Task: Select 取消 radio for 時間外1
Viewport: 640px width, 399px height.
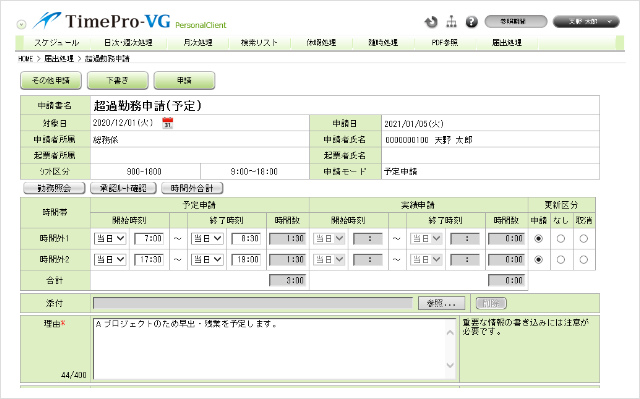Action: pyautogui.click(x=584, y=239)
